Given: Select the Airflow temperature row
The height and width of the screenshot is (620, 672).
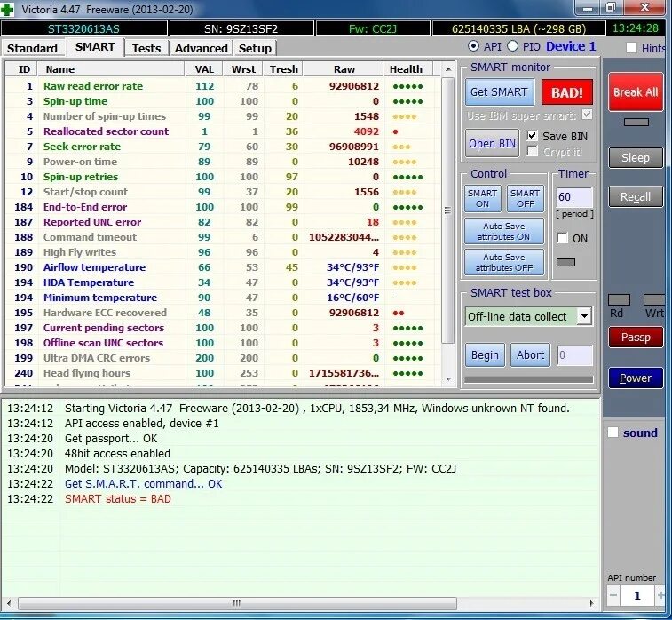Looking at the screenshot, I should (x=223, y=267).
